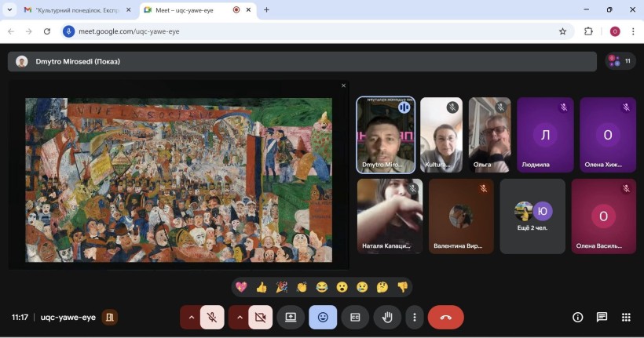
Task: Open the chat panel icon
Action: (x=602, y=317)
